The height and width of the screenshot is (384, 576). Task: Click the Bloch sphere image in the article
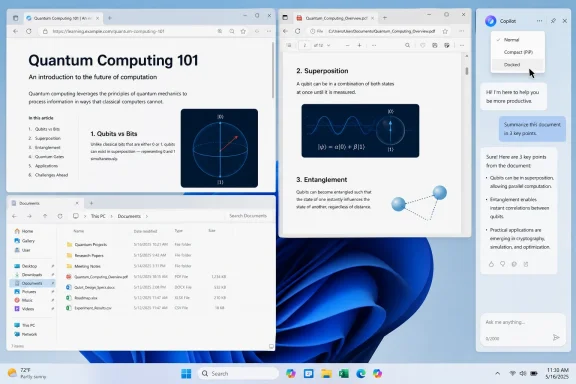219,148
